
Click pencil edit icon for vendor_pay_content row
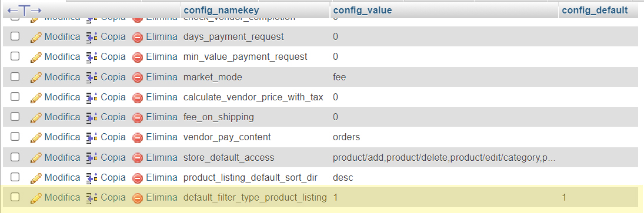36,138
